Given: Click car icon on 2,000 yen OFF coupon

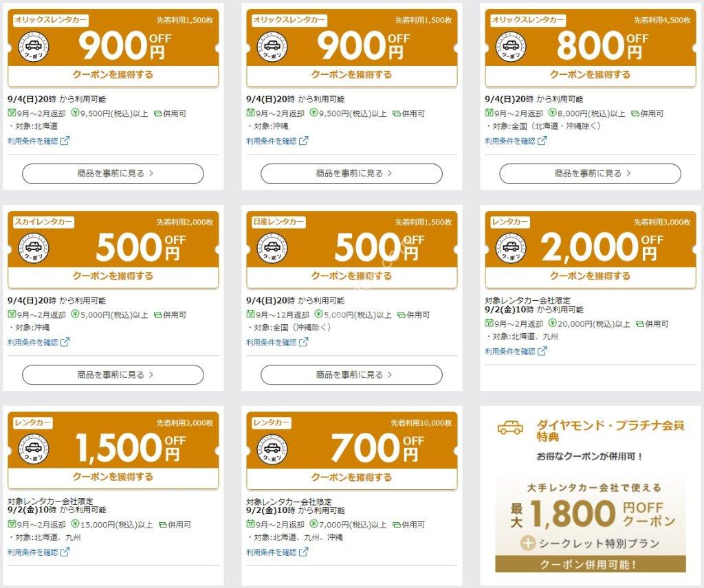Looking at the screenshot, I should tap(511, 248).
